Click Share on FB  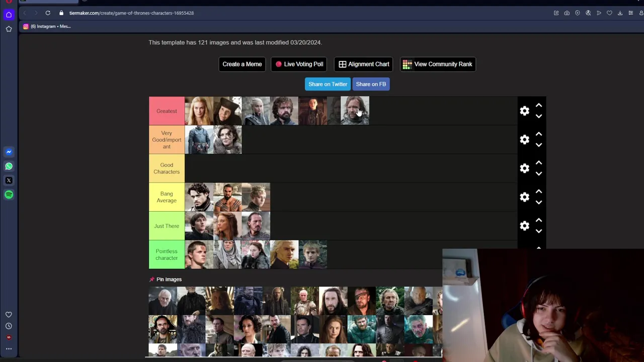371,84
